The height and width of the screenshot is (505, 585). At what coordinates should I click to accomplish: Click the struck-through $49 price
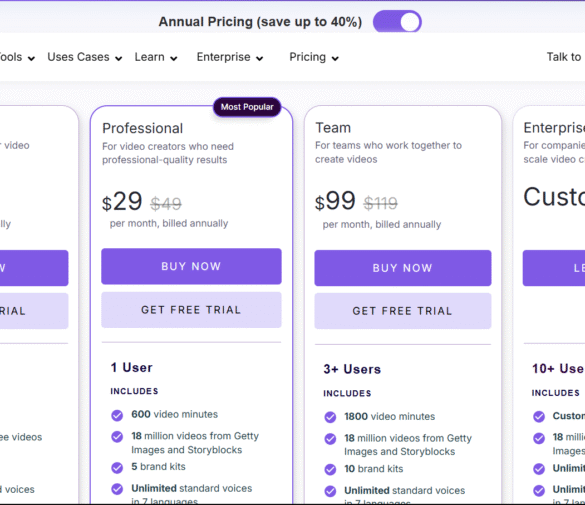coord(166,204)
